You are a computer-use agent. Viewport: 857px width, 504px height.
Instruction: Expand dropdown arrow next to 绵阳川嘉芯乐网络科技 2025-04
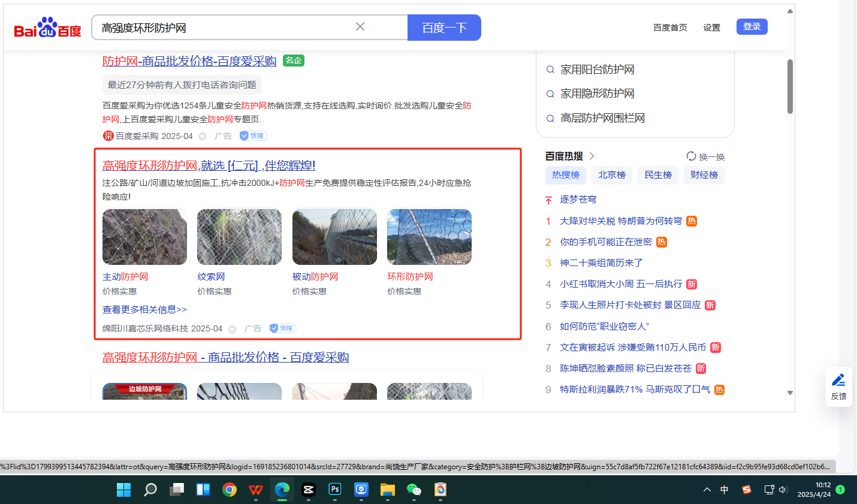click(232, 329)
